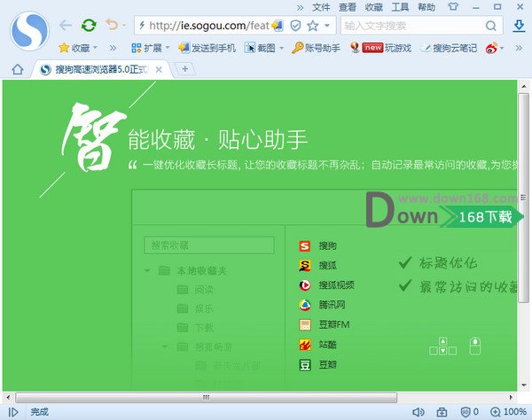Open the 工具 menu
This screenshot has width=532, height=420.
pyautogui.click(x=401, y=7)
